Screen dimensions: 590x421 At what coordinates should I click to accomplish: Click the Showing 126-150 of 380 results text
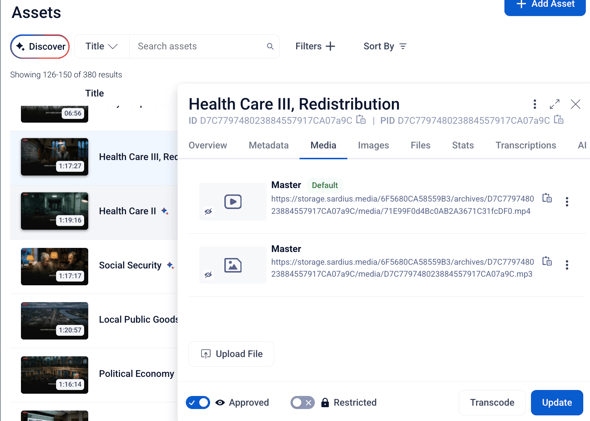tap(66, 74)
